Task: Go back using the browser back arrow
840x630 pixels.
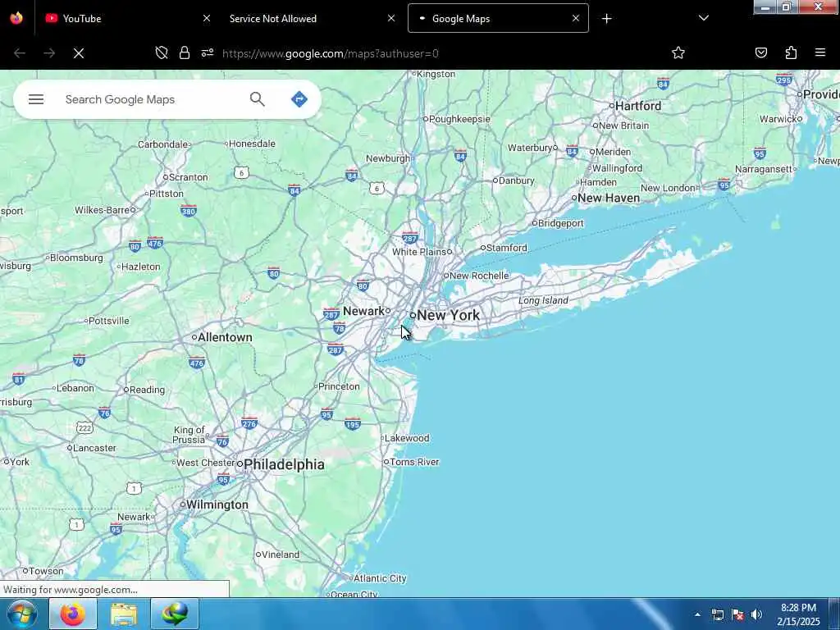Action: click(x=20, y=53)
